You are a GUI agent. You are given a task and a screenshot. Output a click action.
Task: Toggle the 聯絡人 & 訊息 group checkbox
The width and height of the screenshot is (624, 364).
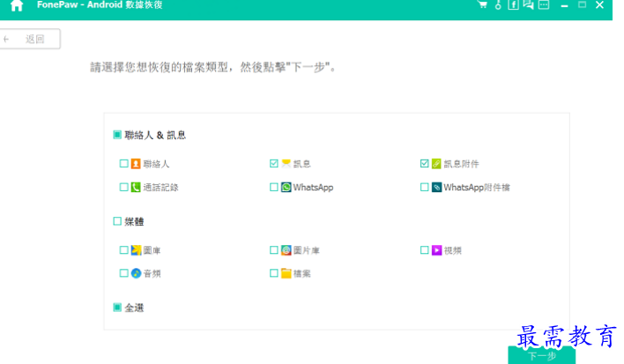[x=117, y=135]
